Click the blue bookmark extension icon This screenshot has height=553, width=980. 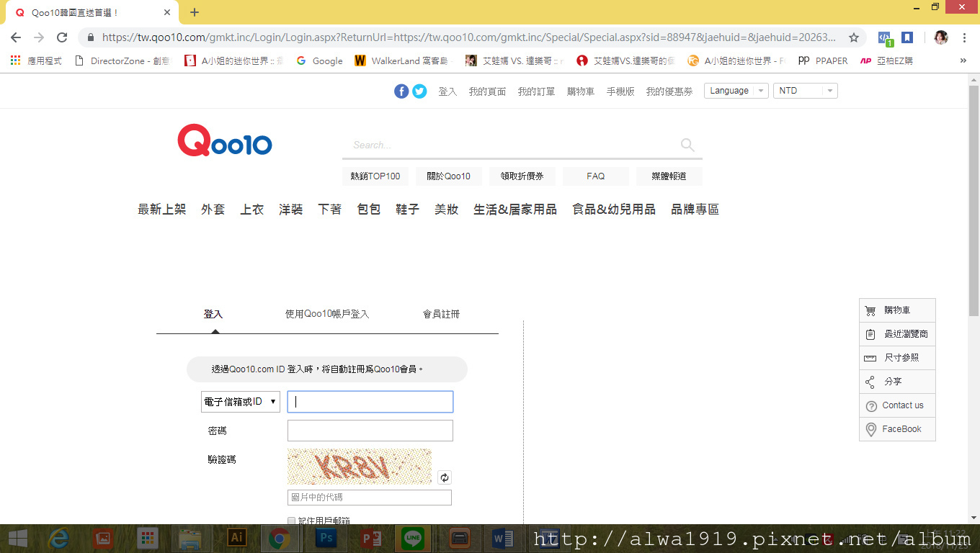point(907,37)
